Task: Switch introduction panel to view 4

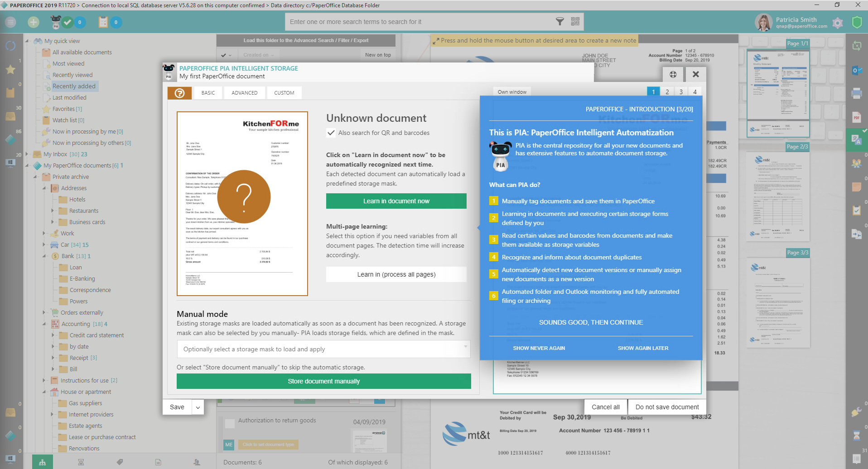Action: pos(695,92)
